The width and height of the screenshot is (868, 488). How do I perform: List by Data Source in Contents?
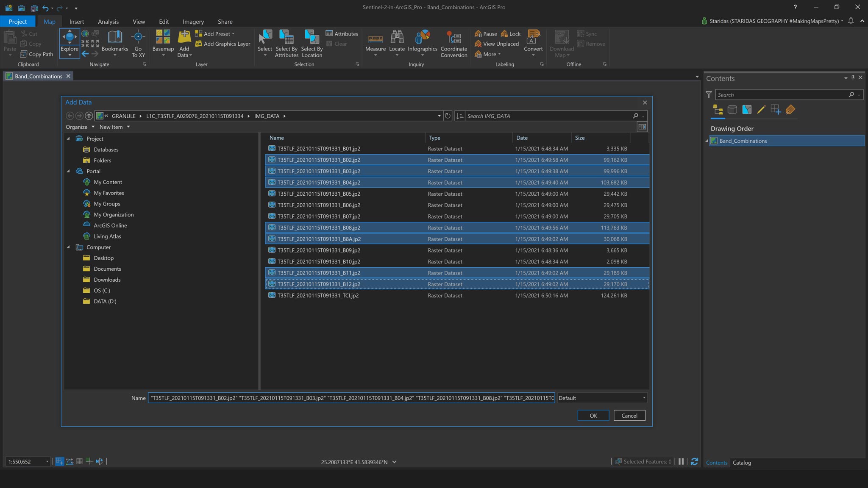(732, 110)
